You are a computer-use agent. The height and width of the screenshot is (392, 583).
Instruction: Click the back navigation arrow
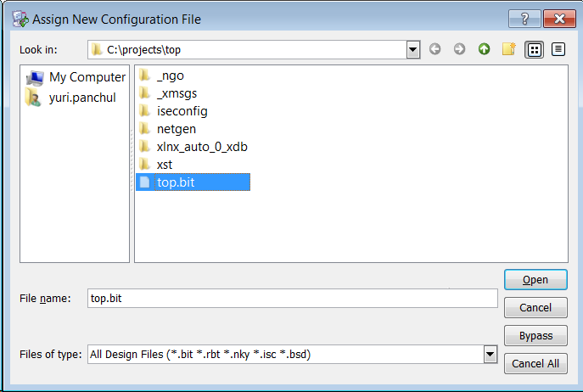tap(435, 49)
